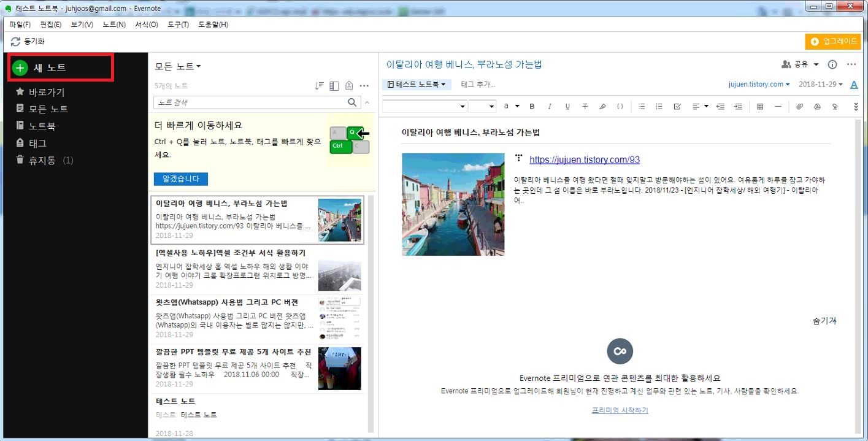Toggle underline formatting
This screenshot has width=868, height=441.
point(567,106)
